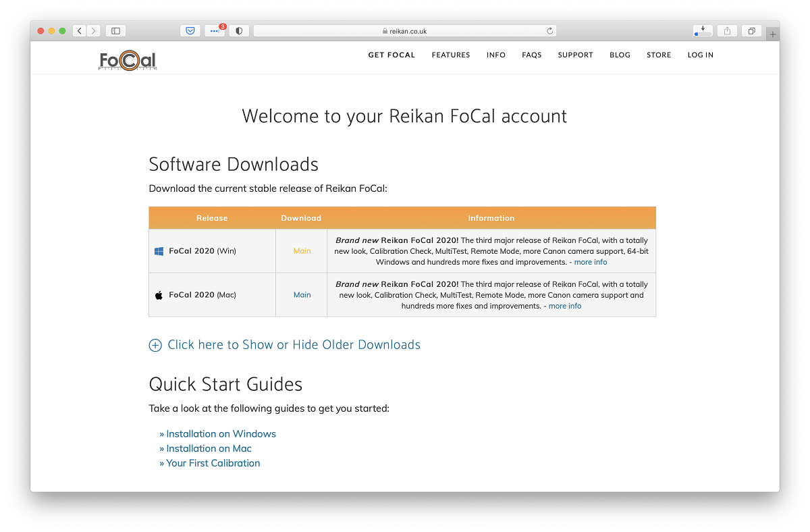Open the INFO menu item
Screen dimensions: 810x532
click(x=496, y=55)
